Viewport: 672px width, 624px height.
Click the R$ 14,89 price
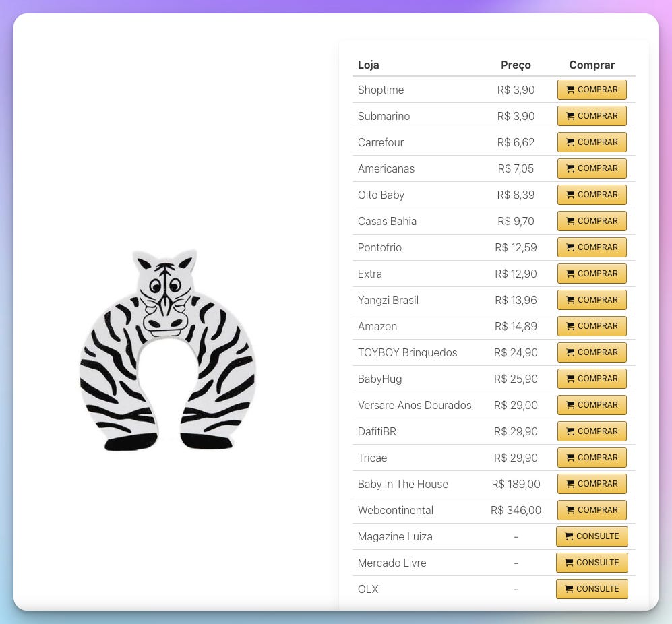(516, 326)
